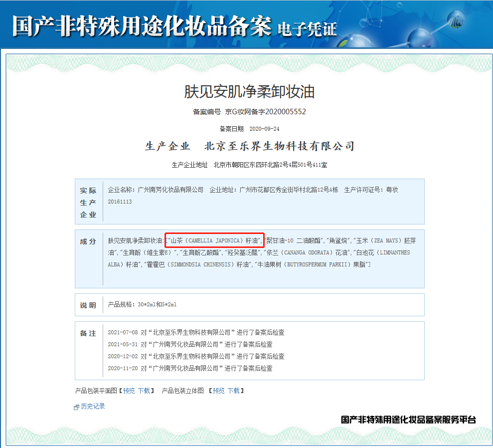Select the 2021-05-31 inspection remark
The width and height of the screenshot is (493, 448).
click(x=190, y=344)
